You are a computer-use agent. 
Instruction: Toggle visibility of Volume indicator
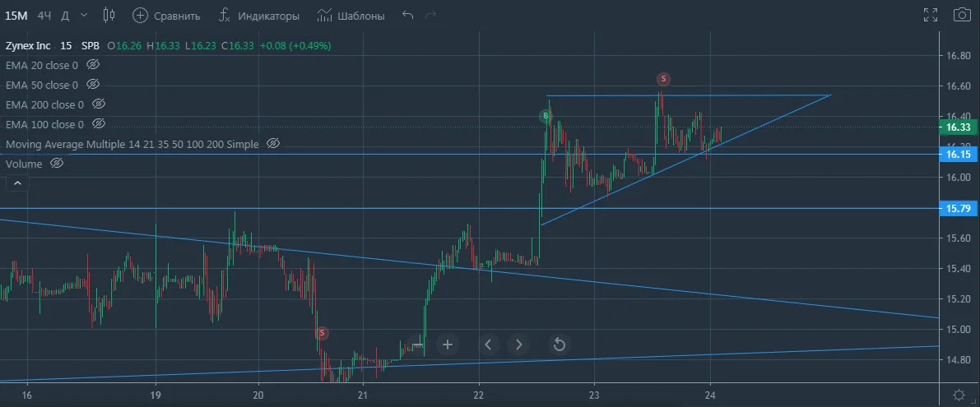(57, 164)
